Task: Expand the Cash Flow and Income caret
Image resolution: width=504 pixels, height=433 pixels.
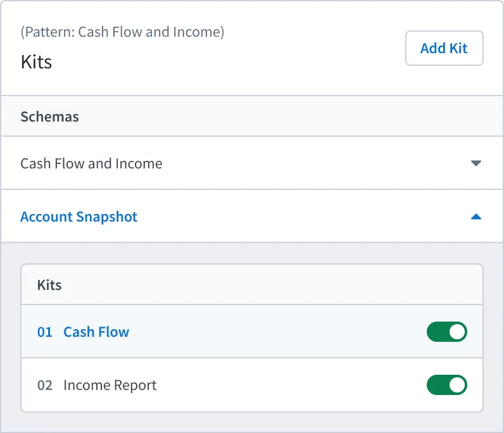Action: (x=476, y=163)
